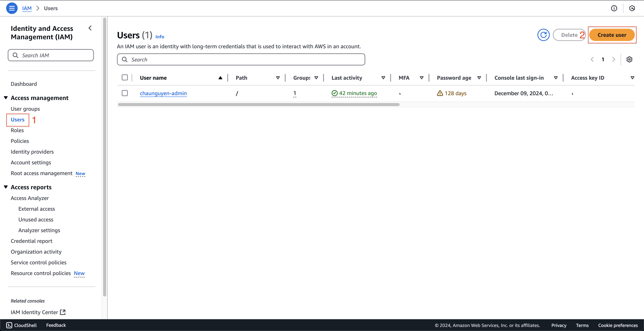Refresh the users list
644x331 pixels.
(x=543, y=35)
